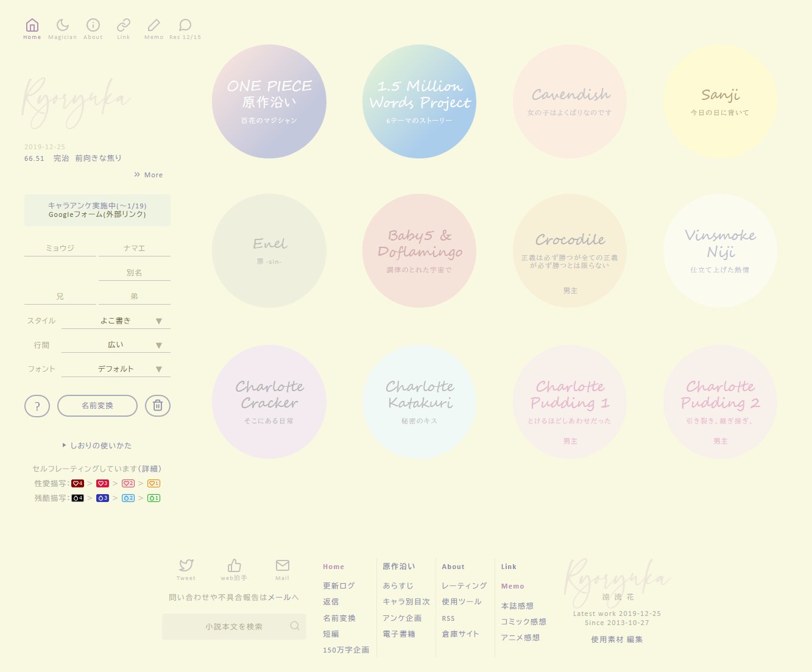Click the 別名 input field

(135, 272)
